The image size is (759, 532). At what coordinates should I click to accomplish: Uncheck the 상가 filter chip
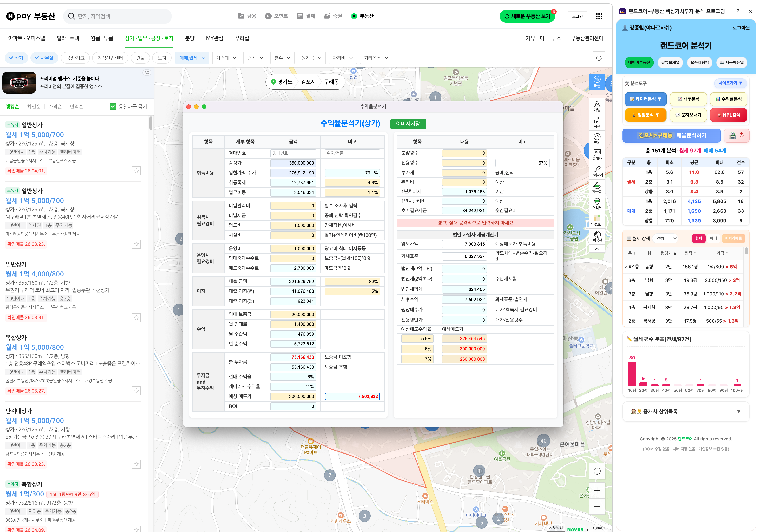(16, 58)
